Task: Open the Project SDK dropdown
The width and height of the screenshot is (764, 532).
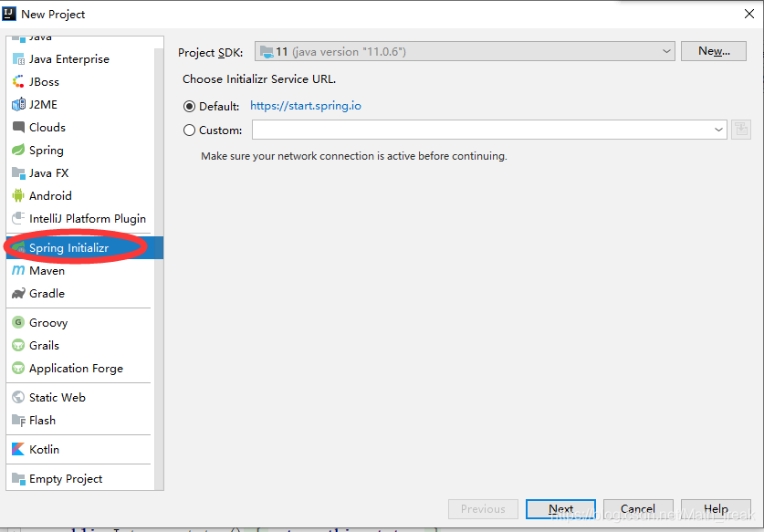Action: point(465,51)
